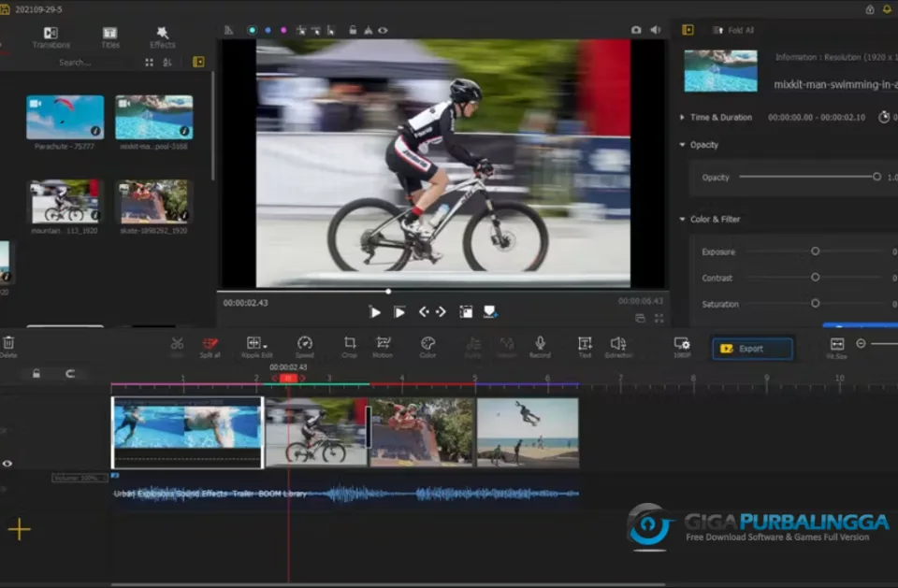Click the media library Search field

pyautogui.click(x=75, y=63)
